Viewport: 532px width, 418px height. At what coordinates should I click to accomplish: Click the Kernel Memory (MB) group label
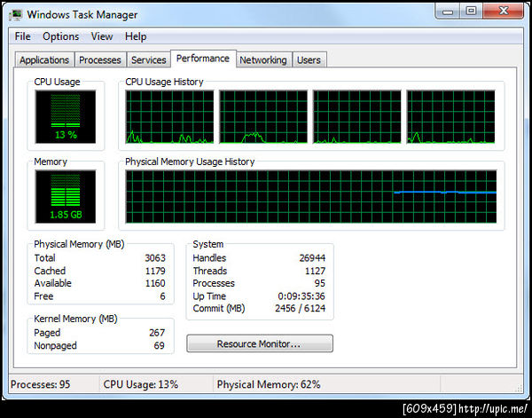tap(75, 319)
